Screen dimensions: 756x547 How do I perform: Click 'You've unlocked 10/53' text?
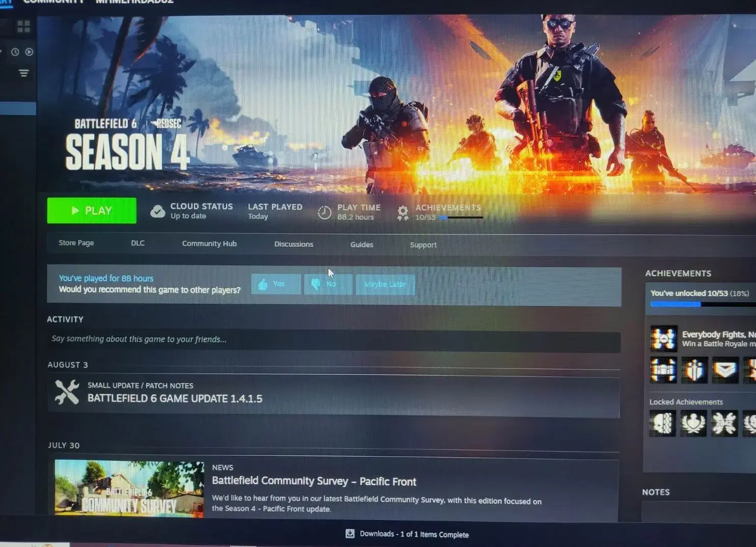click(689, 293)
